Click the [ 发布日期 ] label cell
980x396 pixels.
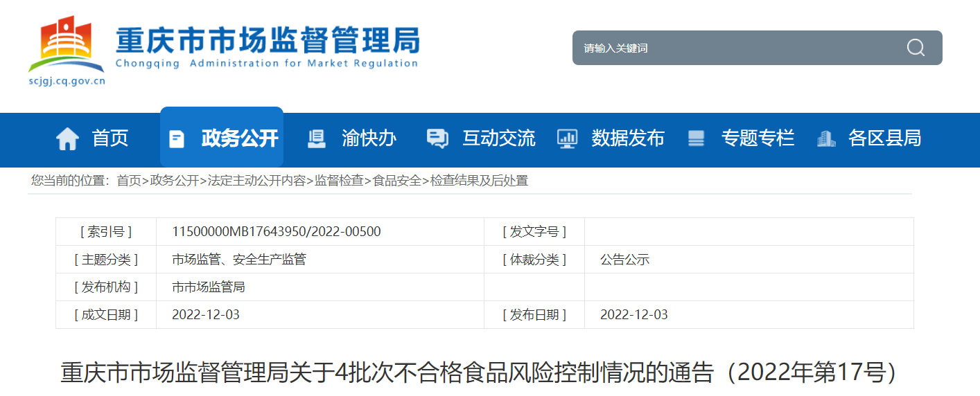click(534, 315)
